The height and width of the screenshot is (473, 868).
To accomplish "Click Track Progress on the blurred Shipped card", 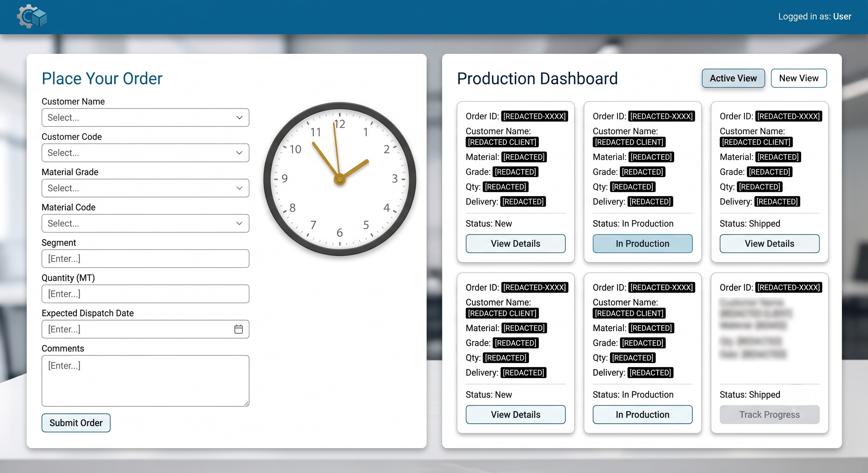I will pos(770,414).
